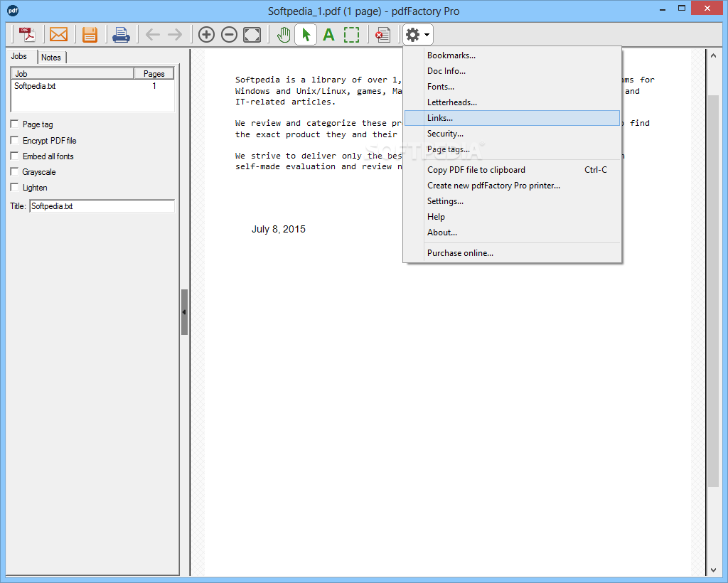Enable the Grayscale checkbox

pyautogui.click(x=14, y=172)
